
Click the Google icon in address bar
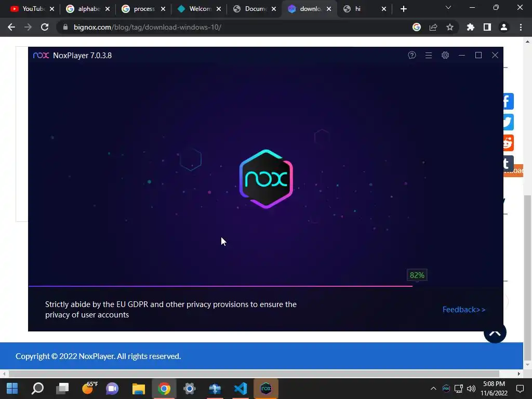tap(417, 27)
